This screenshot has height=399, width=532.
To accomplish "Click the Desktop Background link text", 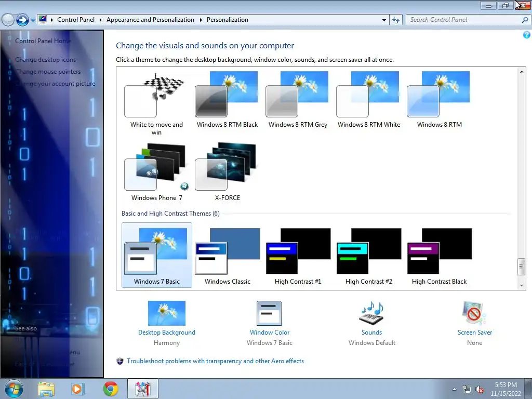I will [x=167, y=332].
